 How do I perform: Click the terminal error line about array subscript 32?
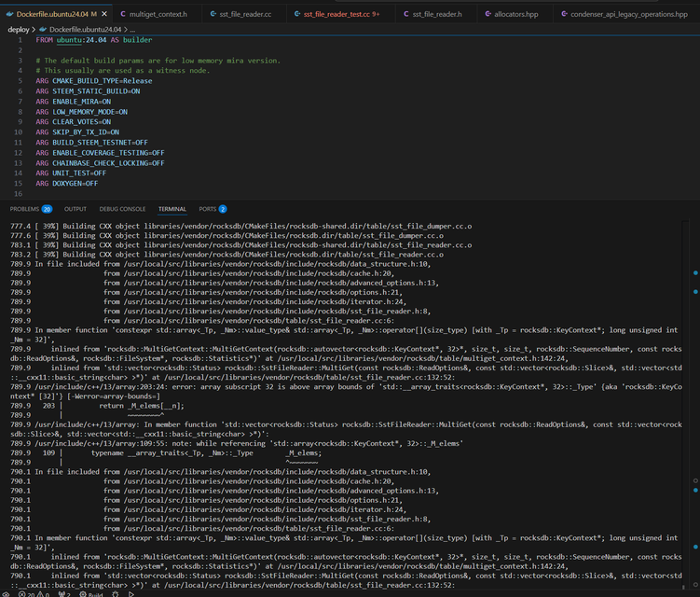tap(346, 392)
